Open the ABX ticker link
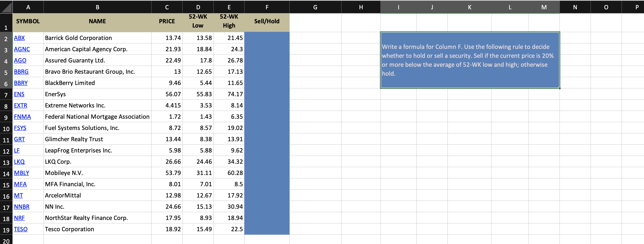The image size is (644, 244). pyautogui.click(x=19, y=38)
